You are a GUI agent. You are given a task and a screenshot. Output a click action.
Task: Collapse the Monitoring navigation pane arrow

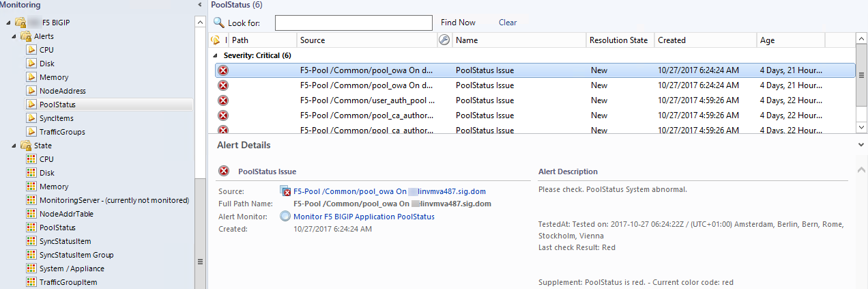point(199,5)
